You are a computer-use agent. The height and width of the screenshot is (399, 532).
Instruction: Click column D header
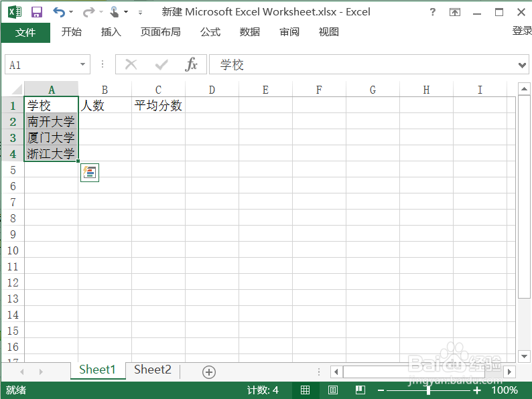[212, 90]
